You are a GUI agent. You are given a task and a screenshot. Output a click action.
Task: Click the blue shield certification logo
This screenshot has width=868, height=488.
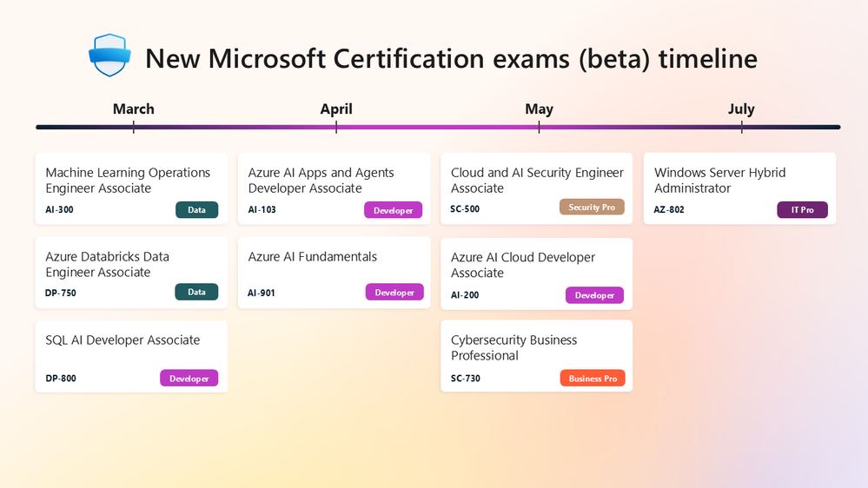click(109, 56)
